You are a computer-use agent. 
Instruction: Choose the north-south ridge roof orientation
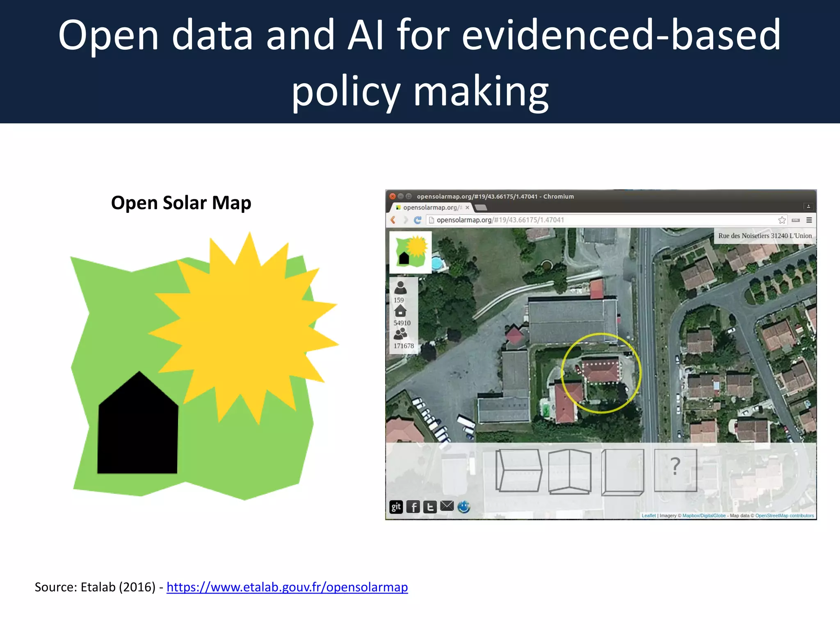(x=570, y=471)
